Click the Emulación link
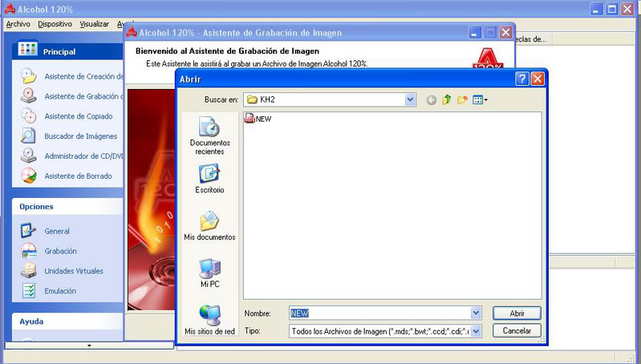Screen dimensions: 641x364 pyautogui.click(x=60, y=291)
